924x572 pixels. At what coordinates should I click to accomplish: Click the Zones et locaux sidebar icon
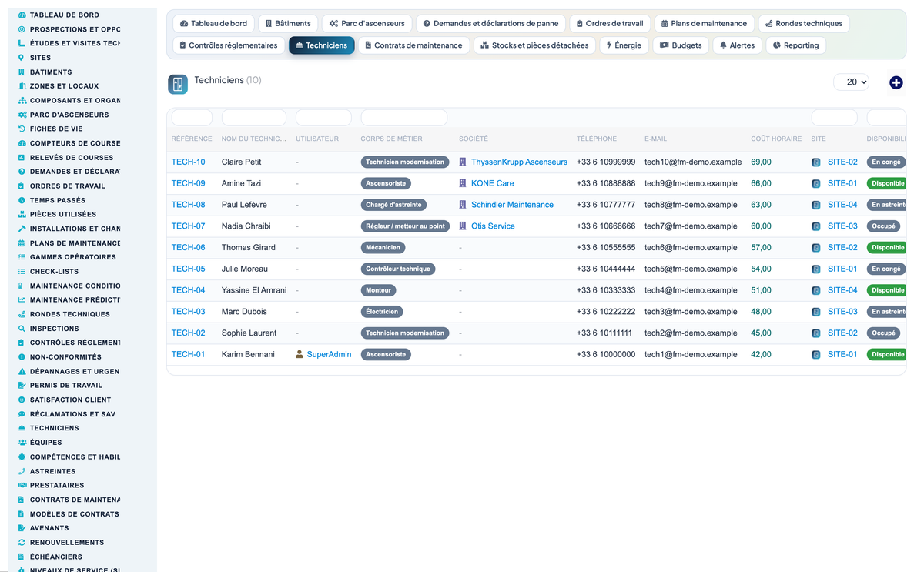click(x=22, y=86)
